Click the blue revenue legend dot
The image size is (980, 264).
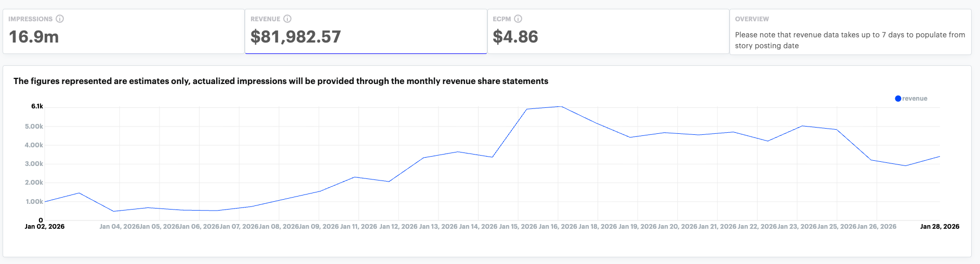point(898,99)
